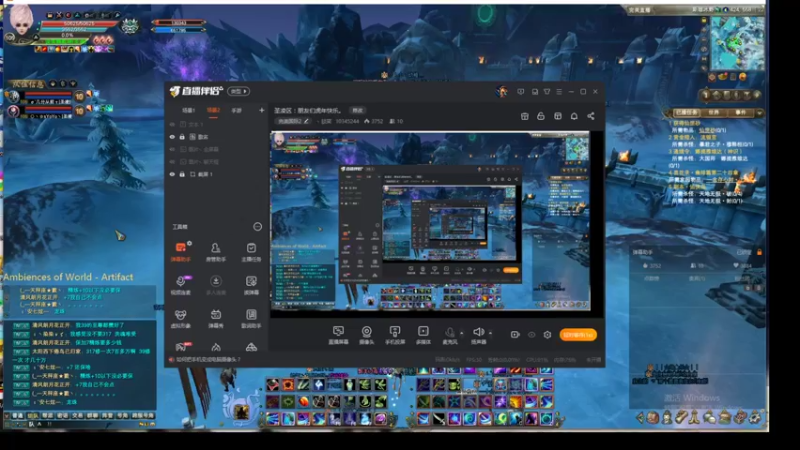This screenshot has width=800, height=450.
Task: Select the middle tab of the game quest tracker
Action: pyautogui.click(x=714, y=112)
